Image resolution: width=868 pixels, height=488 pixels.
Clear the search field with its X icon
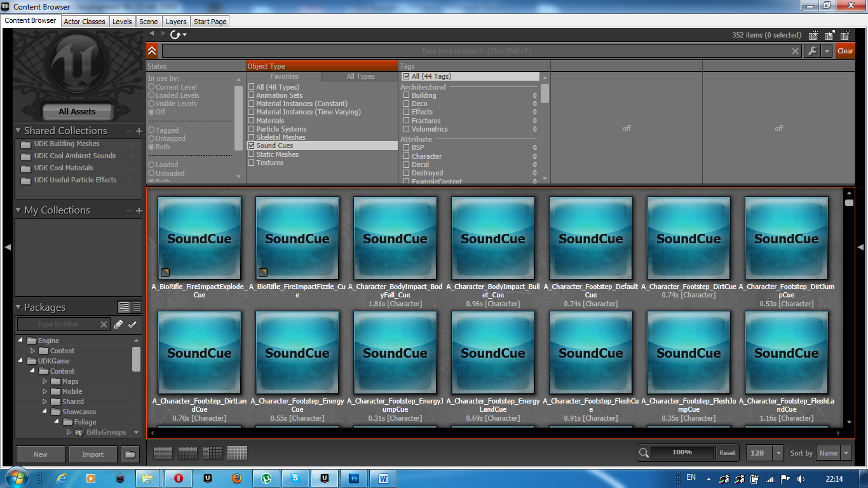tap(795, 51)
